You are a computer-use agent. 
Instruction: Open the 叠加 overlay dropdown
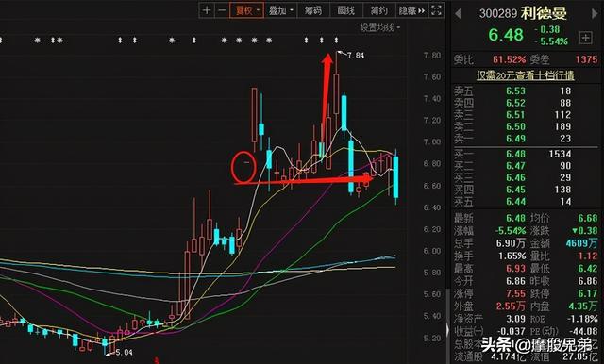click(x=280, y=10)
